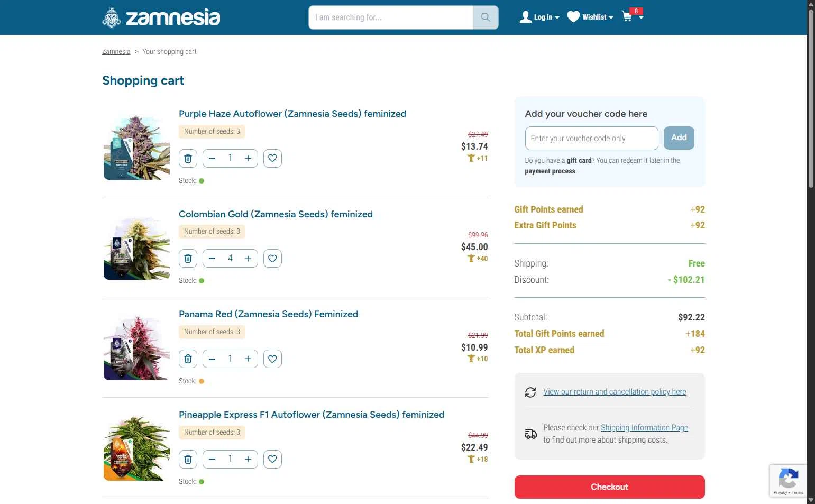
Task: Save Colombian Gold to wishlist heart
Action: coord(272,259)
